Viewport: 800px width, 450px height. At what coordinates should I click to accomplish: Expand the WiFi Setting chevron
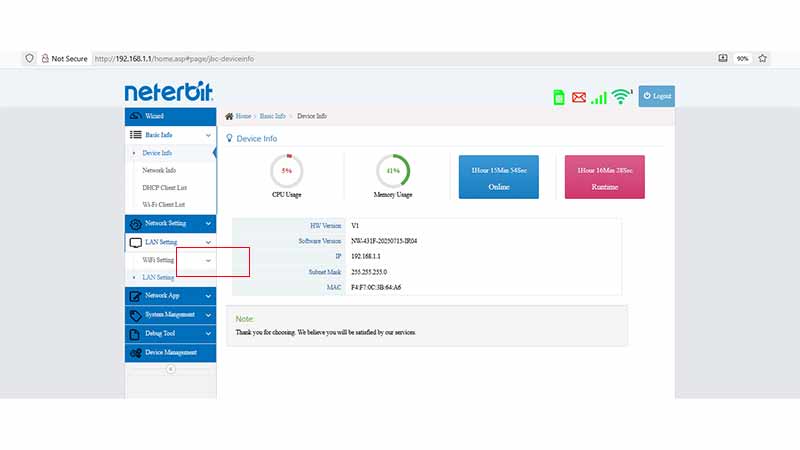click(208, 261)
